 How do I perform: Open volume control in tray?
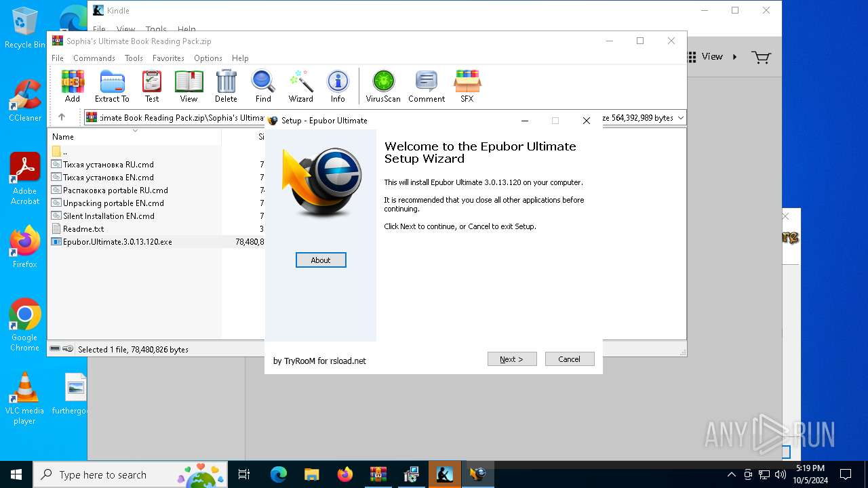tap(781, 474)
